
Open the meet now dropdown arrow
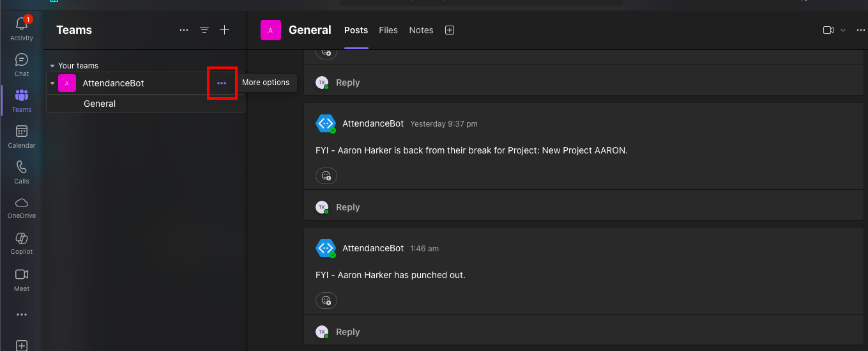pos(843,30)
